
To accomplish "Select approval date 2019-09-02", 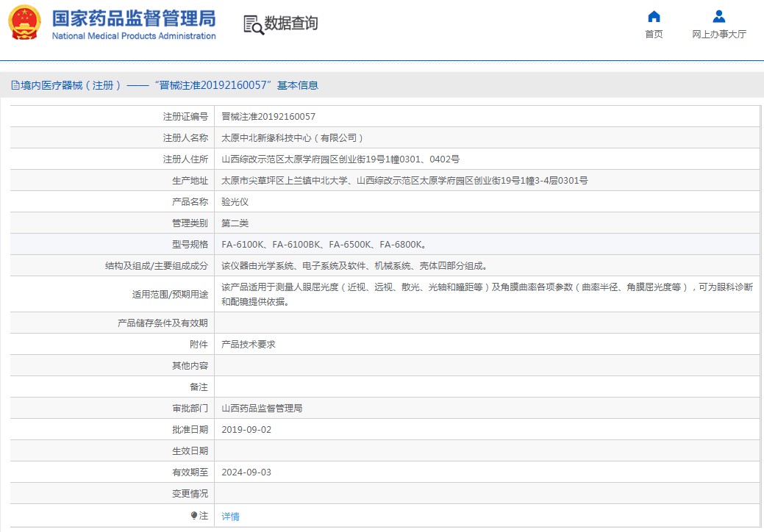I will (x=246, y=430).
